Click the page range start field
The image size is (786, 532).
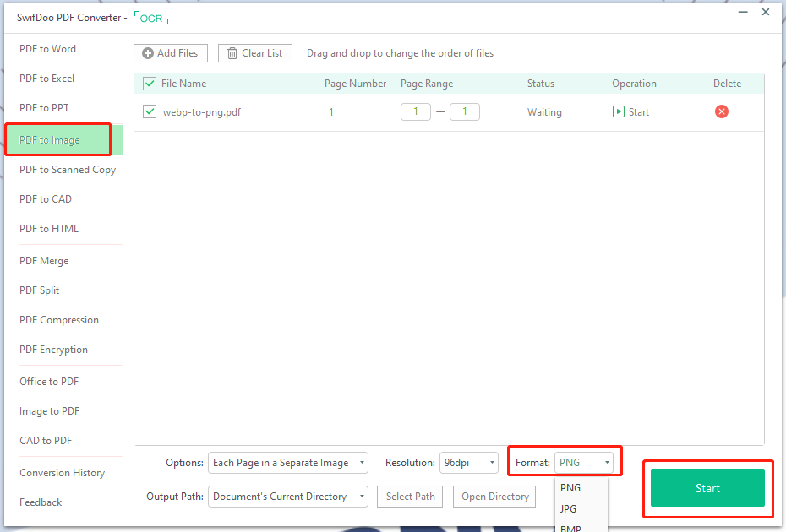(416, 111)
